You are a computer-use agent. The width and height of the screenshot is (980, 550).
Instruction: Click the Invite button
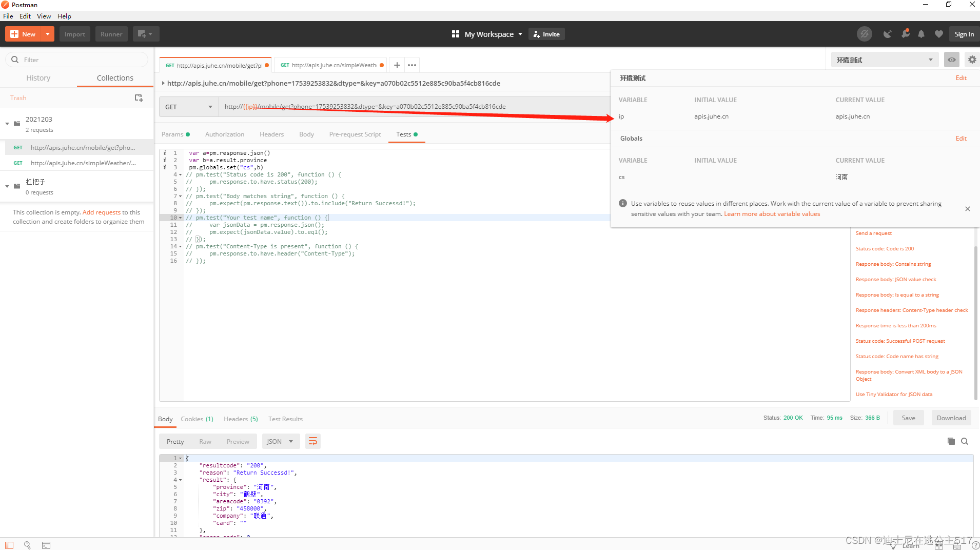pos(546,34)
